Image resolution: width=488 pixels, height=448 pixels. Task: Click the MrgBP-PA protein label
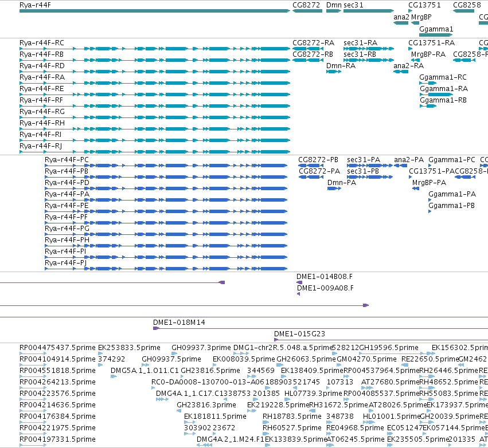click(x=429, y=183)
